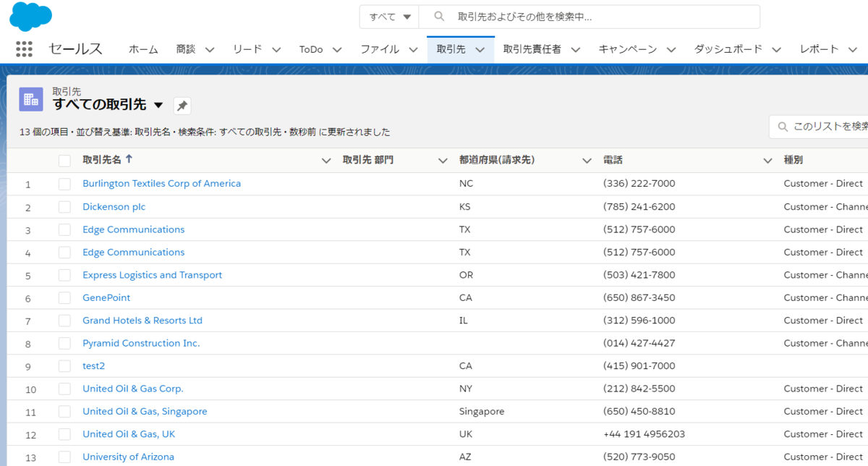Open the 取引先責任者 tab

(x=532, y=49)
